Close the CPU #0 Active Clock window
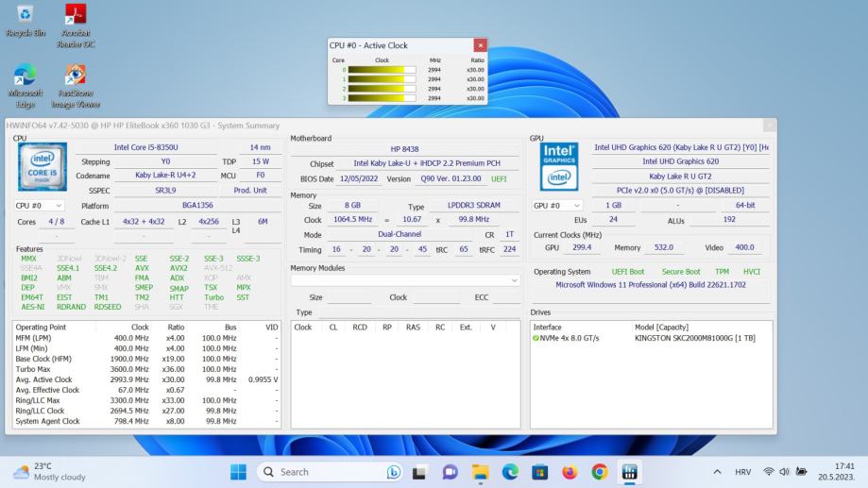Image resolution: width=868 pixels, height=488 pixels. coord(480,44)
